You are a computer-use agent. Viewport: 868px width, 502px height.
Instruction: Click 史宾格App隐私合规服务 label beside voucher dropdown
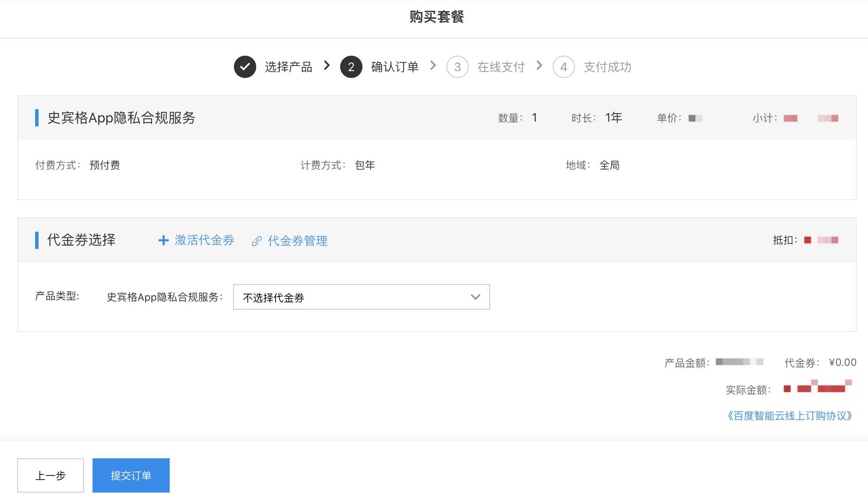[x=165, y=297]
